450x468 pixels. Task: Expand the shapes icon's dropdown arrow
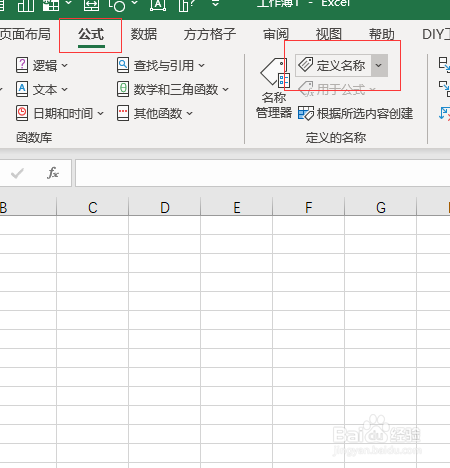[x=135, y=3]
